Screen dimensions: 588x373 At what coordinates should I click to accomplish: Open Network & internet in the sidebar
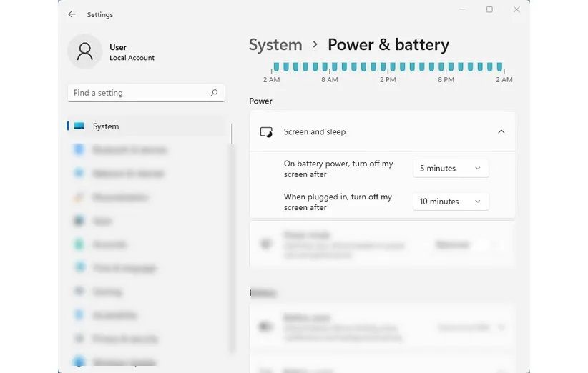(127, 174)
